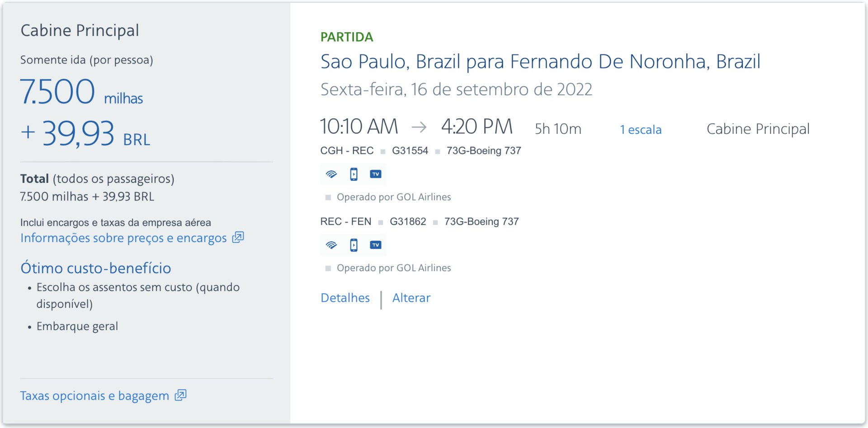Open Taxas opcionais e bagagem link
The image size is (868, 428).
[x=94, y=396]
